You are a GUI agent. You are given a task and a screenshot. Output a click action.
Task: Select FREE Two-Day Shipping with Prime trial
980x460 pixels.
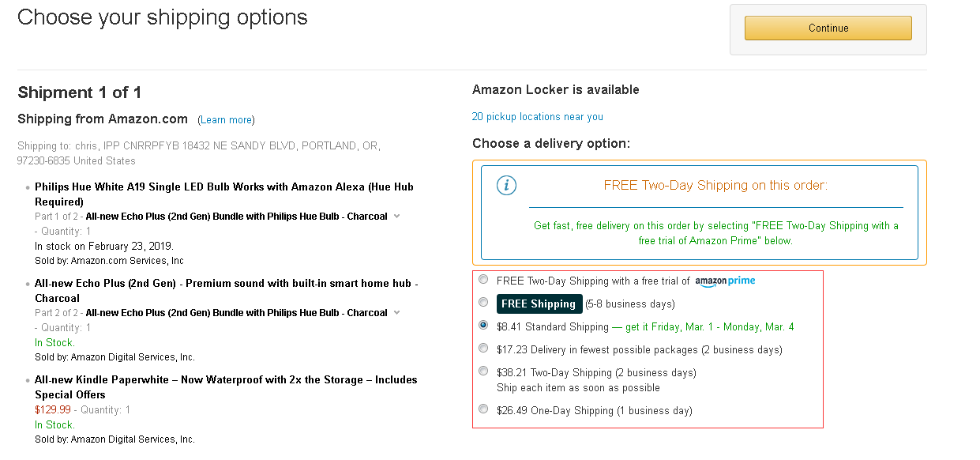[483, 279]
